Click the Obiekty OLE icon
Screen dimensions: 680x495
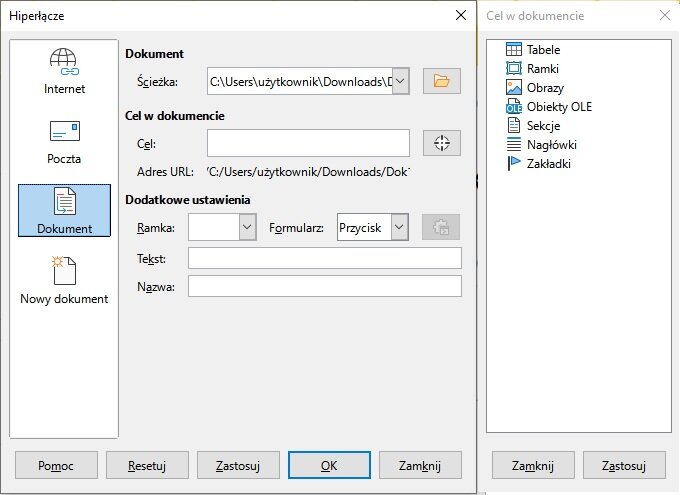[x=513, y=106]
